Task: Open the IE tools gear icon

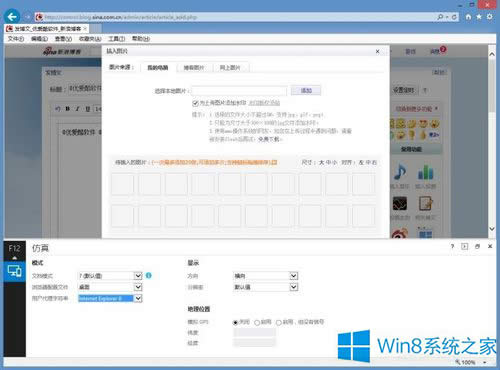Action: (x=490, y=16)
